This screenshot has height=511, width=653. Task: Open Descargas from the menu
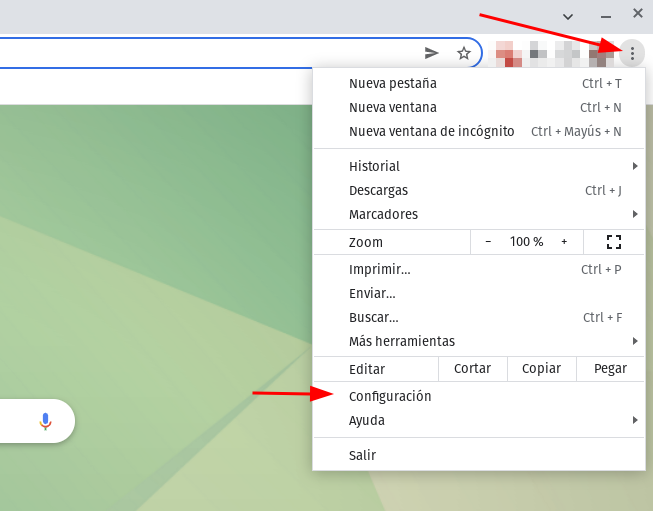click(378, 190)
